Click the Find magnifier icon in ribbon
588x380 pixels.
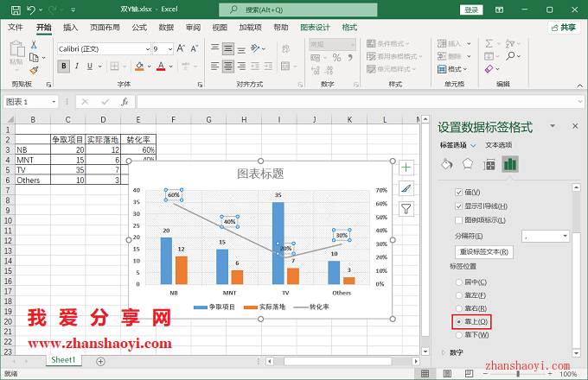(510, 56)
